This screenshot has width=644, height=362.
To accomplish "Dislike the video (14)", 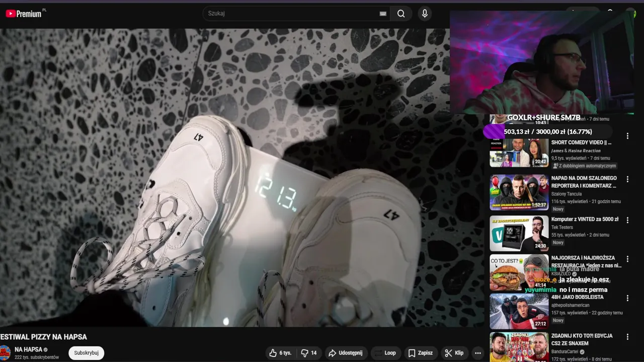I will (x=309, y=353).
